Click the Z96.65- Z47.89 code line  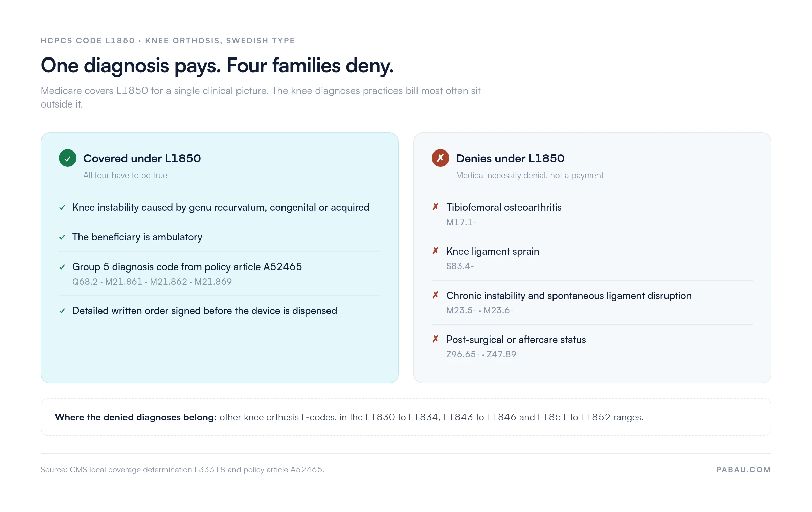(x=481, y=354)
